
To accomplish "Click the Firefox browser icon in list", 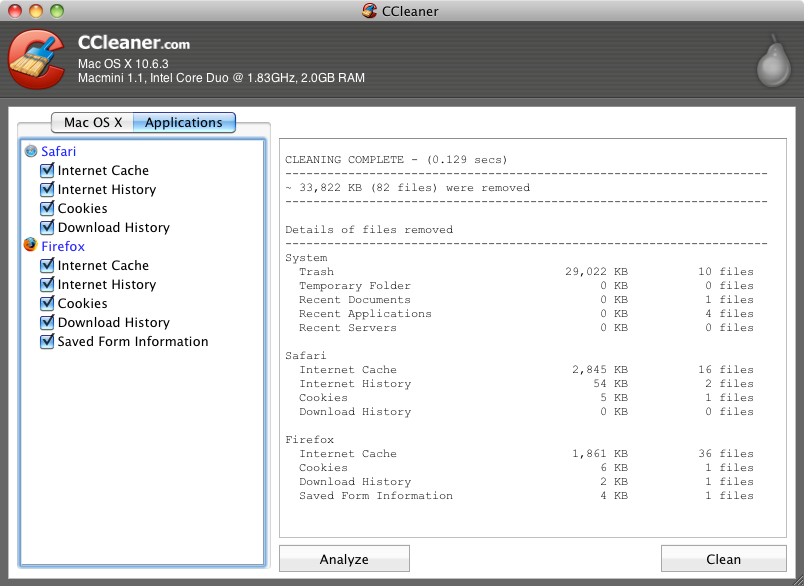I will pos(31,246).
